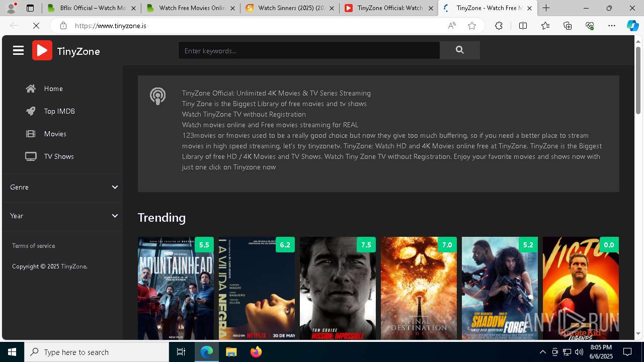644x362 pixels.
Task: Open Top IMDB in sidebar
Action: click(59, 111)
